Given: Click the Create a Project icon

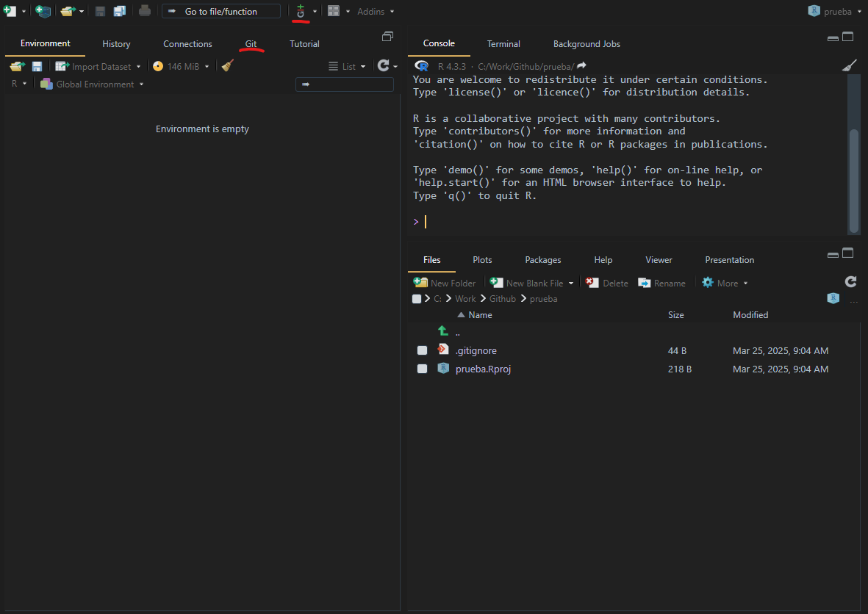Looking at the screenshot, I should coord(43,11).
